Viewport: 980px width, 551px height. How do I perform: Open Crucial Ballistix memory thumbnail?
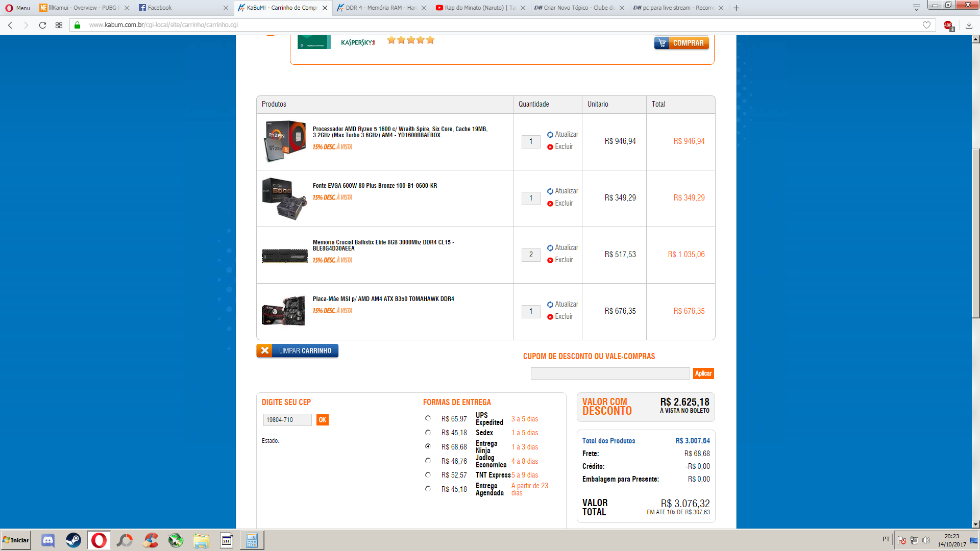pos(284,256)
